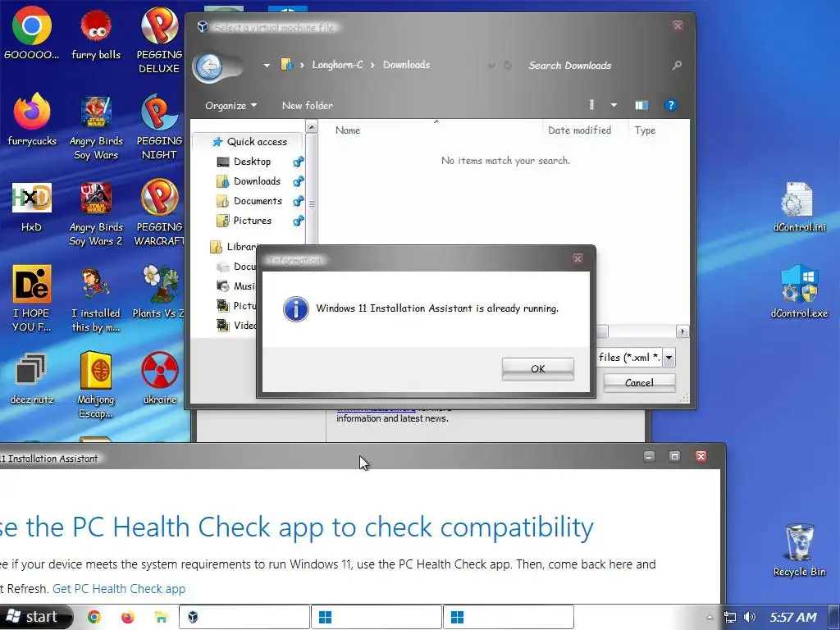Click Cancel in the file dialog
The image size is (840, 630).
[639, 382]
